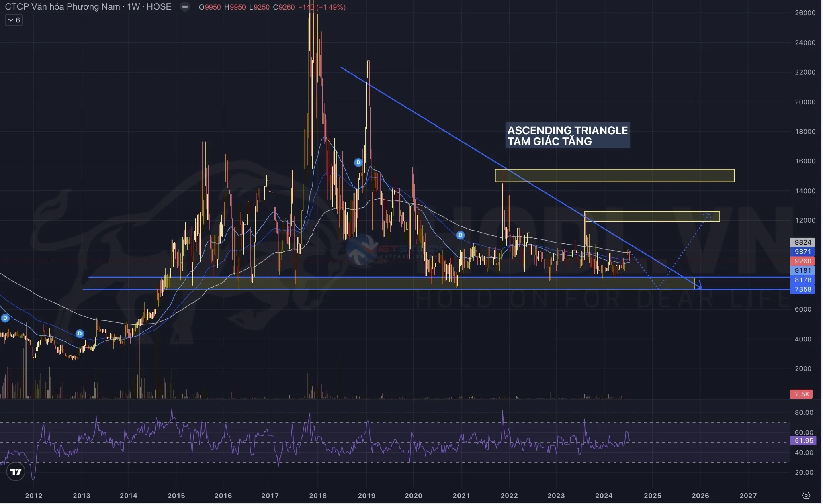Click the dividend marker near 2019
The height and width of the screenshot is (504, 823).
(x=358, y=162)
